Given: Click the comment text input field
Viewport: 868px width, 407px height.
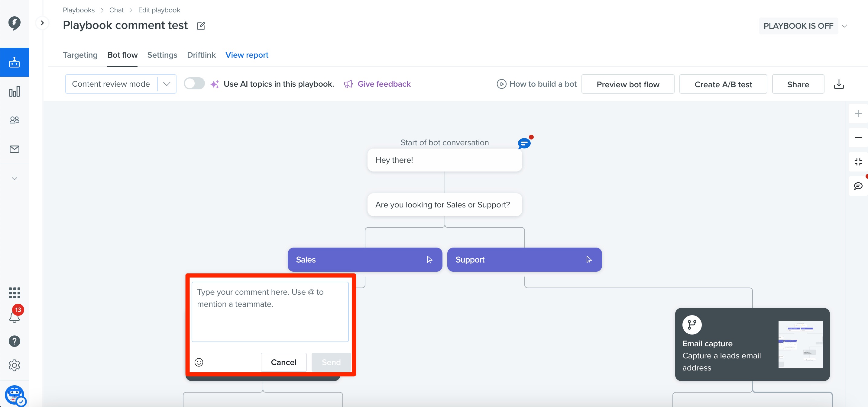Looking at the screenshot, I should coord(270,312).
